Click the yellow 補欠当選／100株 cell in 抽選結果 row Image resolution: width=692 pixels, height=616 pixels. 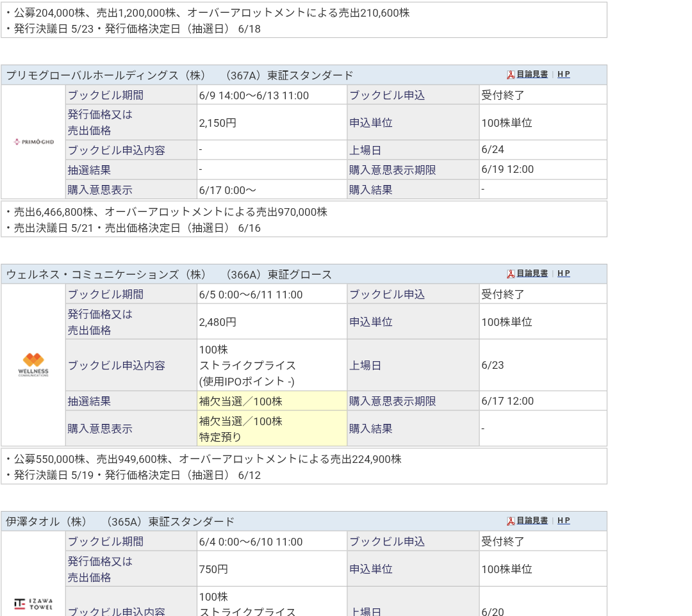click(x=272, y=401)
